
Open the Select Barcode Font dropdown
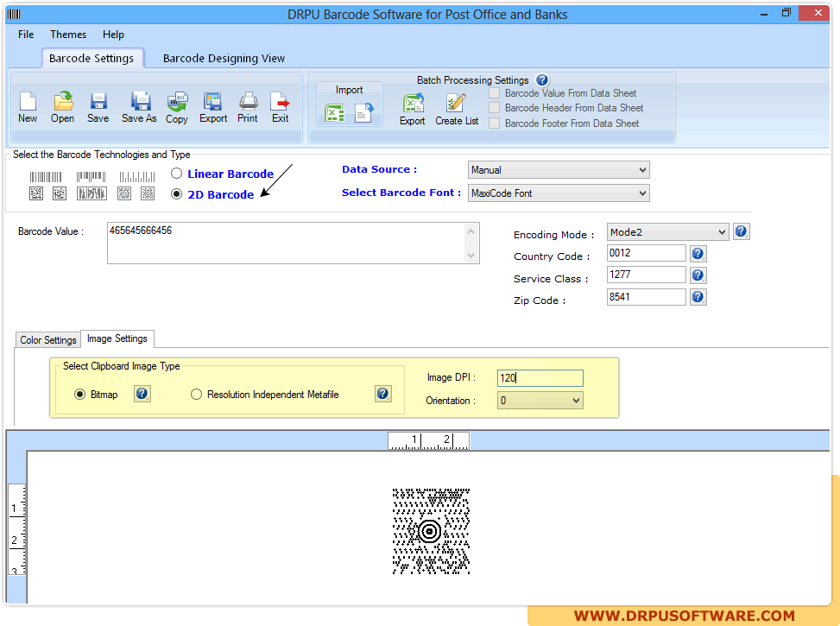point(559,193)
